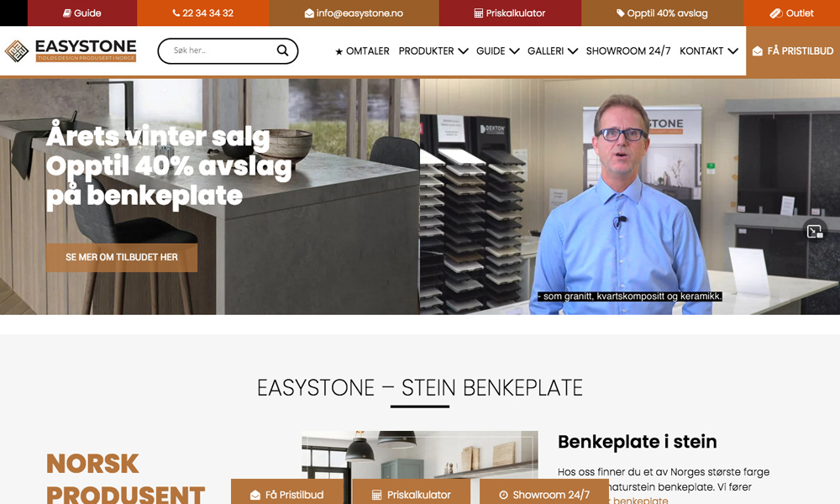Viewport: 840px width, 504px height.
Task: Focus the Søk her search field
Action: (x=221, y=50)
